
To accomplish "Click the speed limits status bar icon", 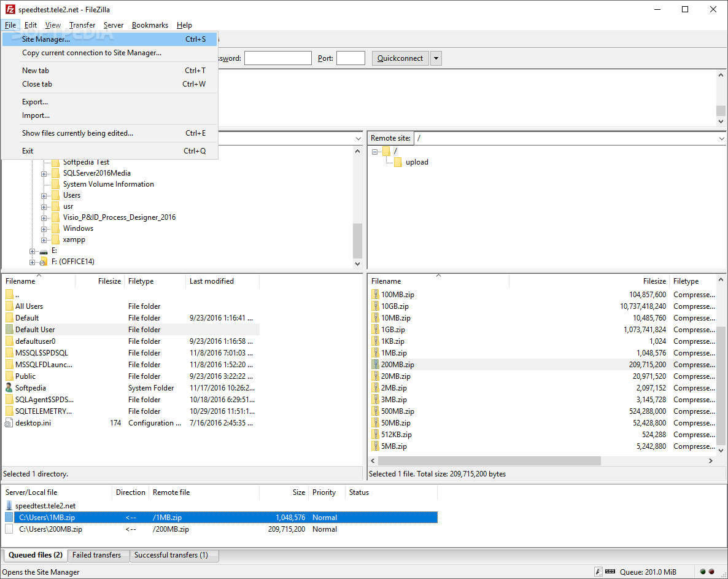I will point(611,572).
